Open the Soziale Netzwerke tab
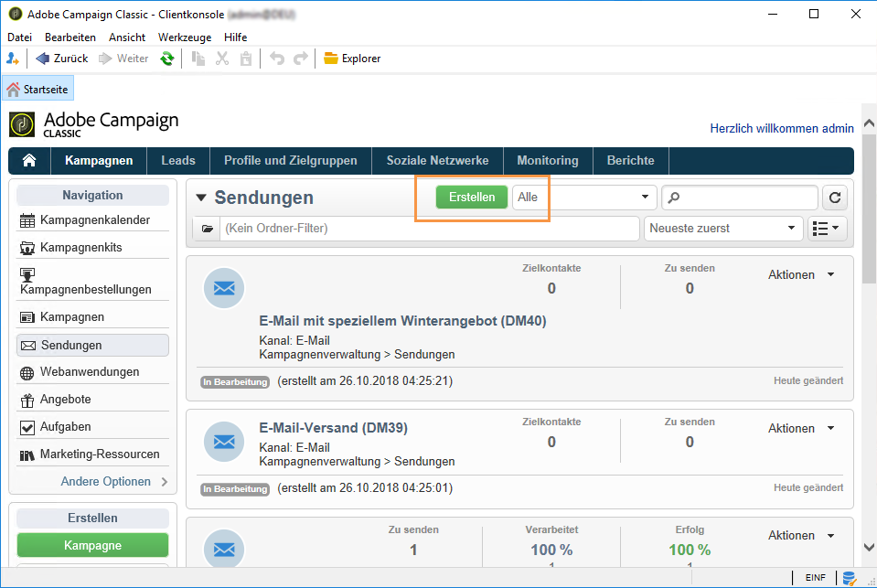877x588 pixels. point(437,161)
